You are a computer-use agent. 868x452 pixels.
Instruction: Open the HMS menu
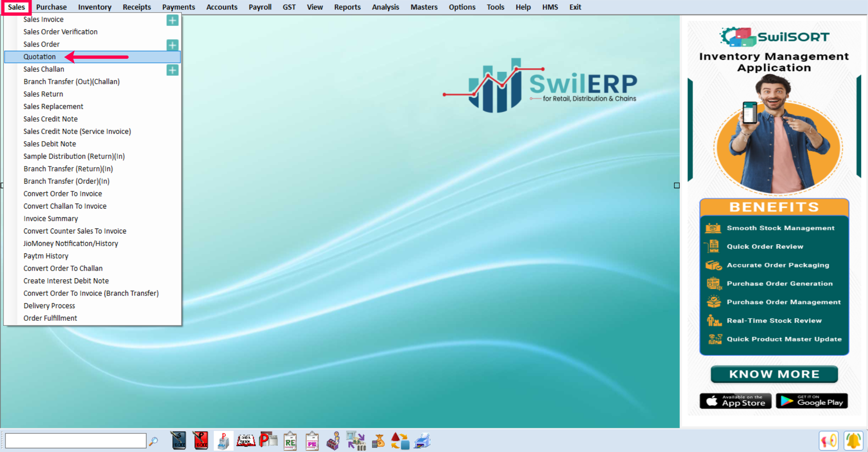click(x=550, y=7)
